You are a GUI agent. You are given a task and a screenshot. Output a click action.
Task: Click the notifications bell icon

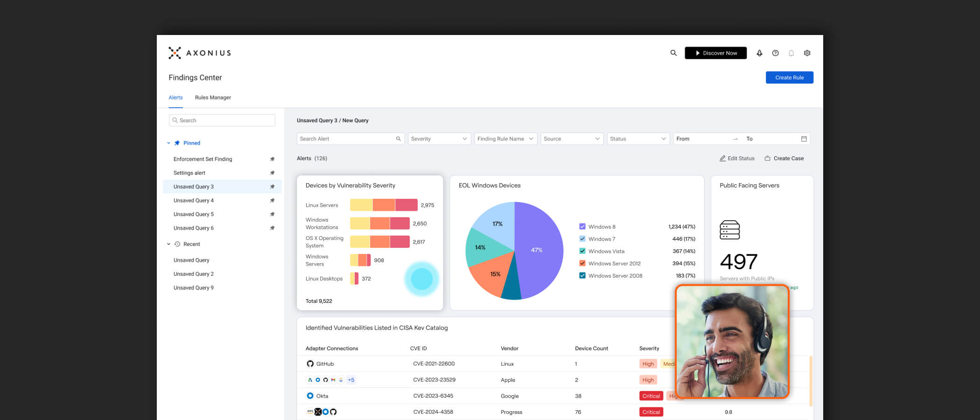tap(791, 53)
